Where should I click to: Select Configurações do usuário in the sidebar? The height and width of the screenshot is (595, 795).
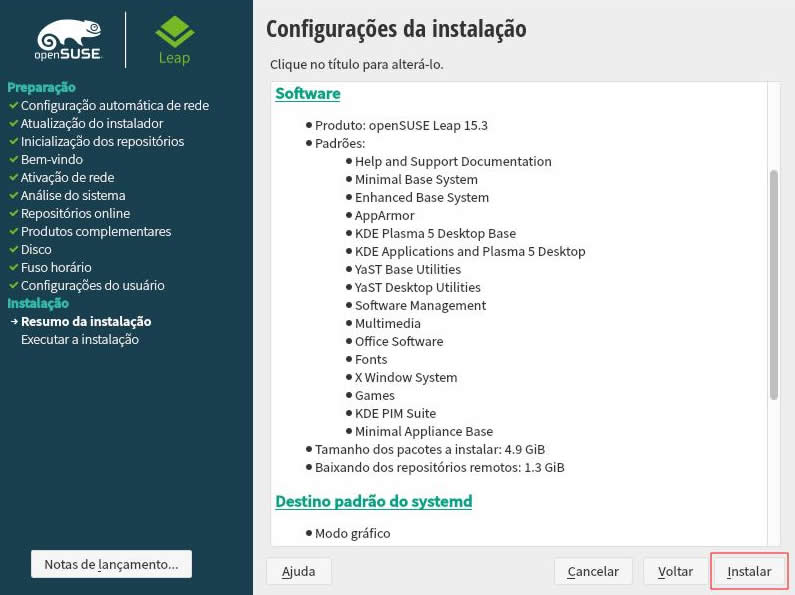(x=92, y=286)
